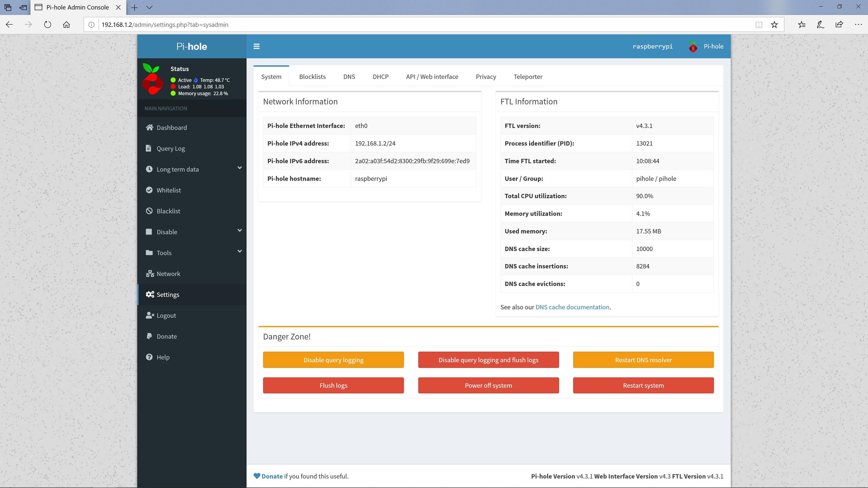
Task: Open the DNS settings tab
Action: pos(349,76)
